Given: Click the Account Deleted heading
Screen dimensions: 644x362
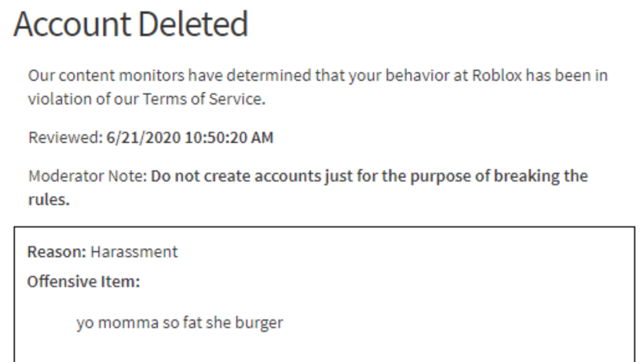Looking at the screenshot, I should click(x=131, y=24).
